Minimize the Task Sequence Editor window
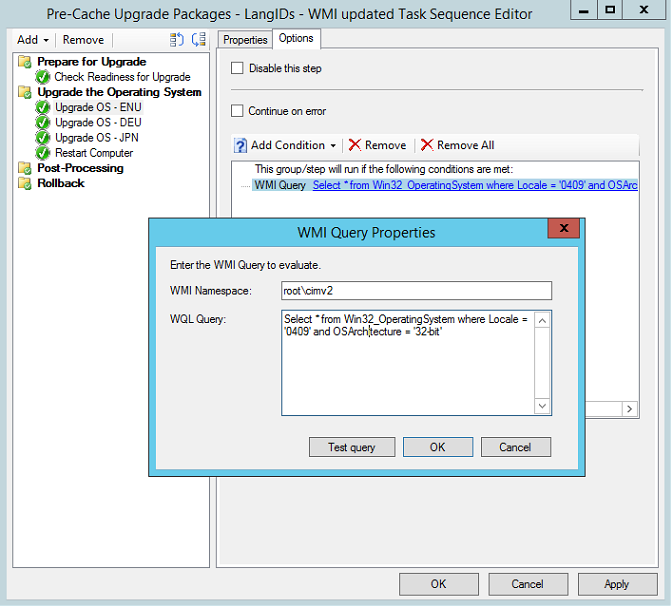Image resolution: width=671 pixels, height=606 pixels. pyautogui.click(x=584, y=9)
